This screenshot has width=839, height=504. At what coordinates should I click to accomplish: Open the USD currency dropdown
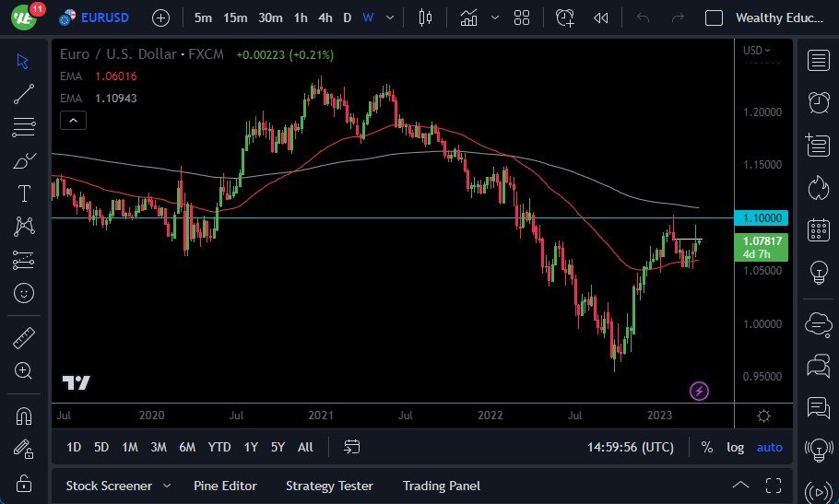tap(757, 51)
